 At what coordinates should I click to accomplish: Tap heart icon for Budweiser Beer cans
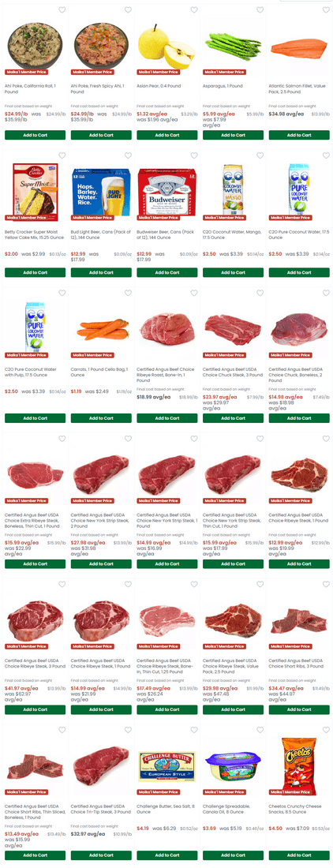coord(194,155)
